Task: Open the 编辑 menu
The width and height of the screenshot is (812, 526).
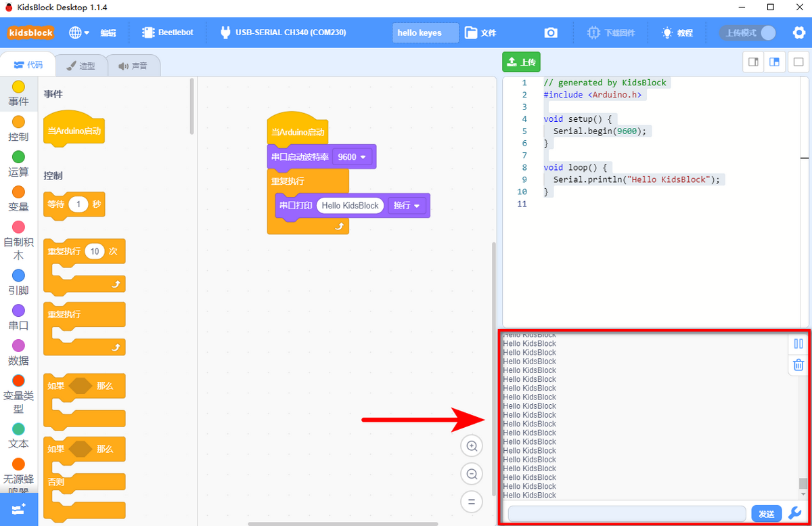Action: (x=108, y=32)
